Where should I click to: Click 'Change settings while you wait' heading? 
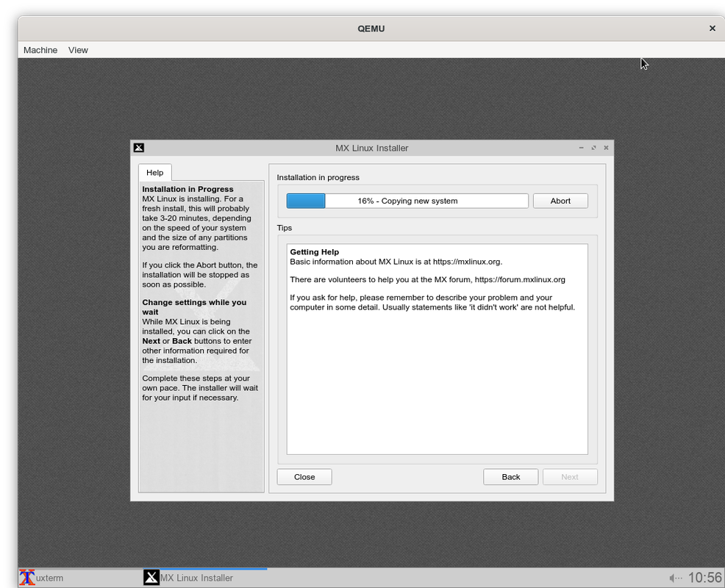[x=194, y=307]
